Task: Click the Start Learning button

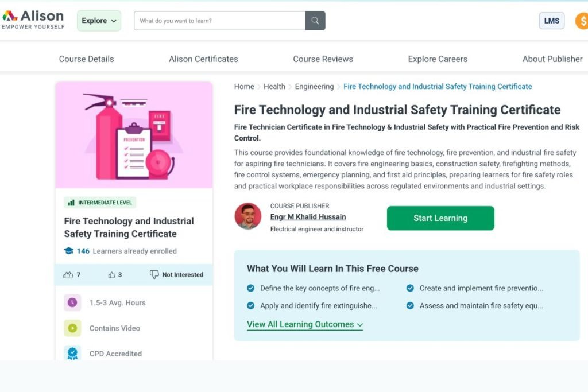Action: (x=440, y=218)
